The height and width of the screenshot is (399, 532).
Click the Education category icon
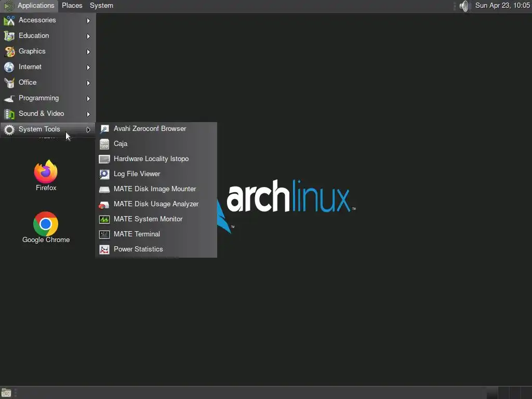point(9,36)
